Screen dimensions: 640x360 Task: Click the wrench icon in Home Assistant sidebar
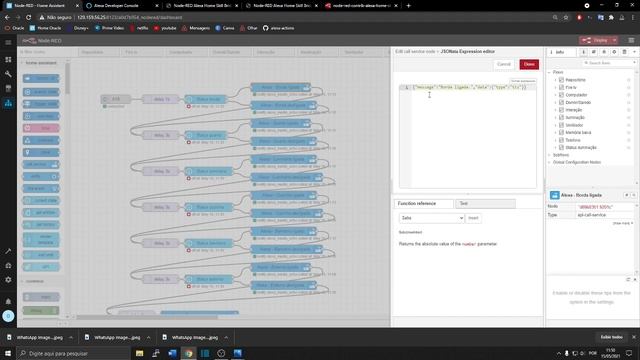tap(8, 74)
